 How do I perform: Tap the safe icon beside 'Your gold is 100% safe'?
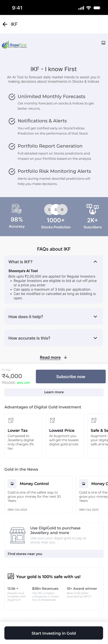11,576
